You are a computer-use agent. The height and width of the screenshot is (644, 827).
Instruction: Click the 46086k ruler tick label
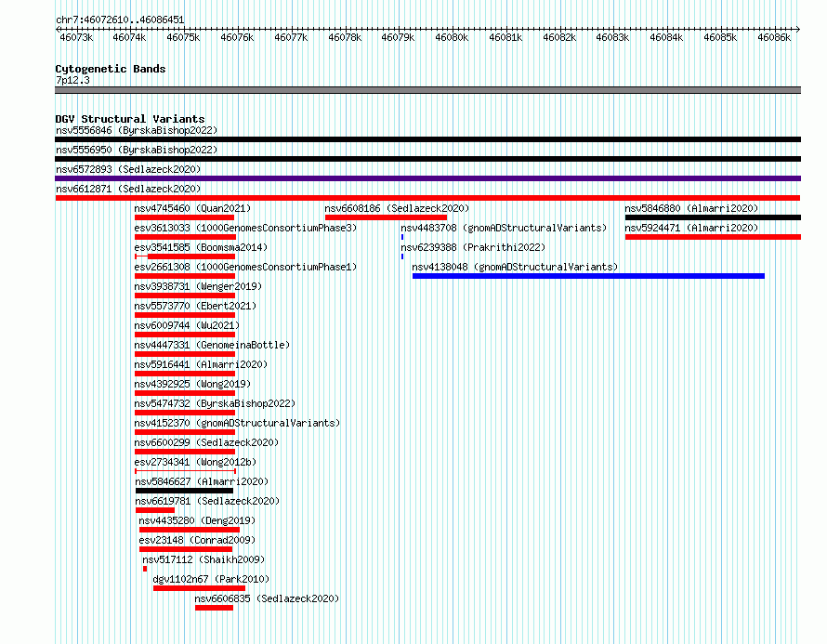pos(774,37)
